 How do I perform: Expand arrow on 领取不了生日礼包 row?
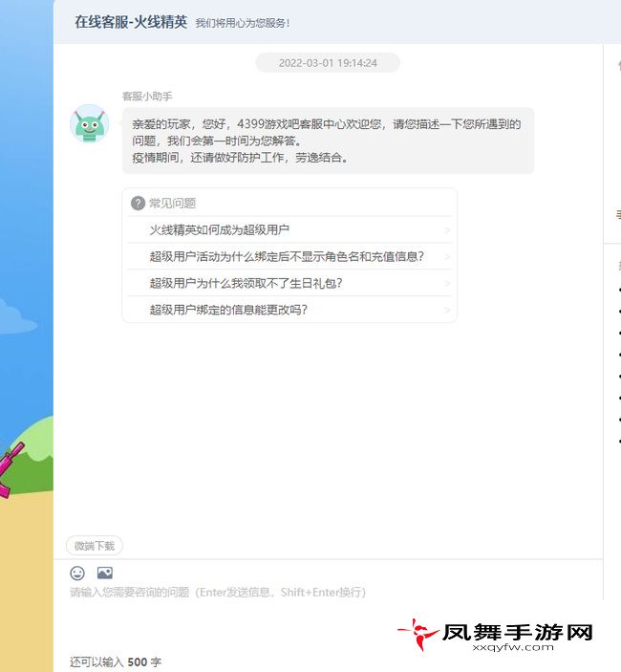click(x=447, y=284)
